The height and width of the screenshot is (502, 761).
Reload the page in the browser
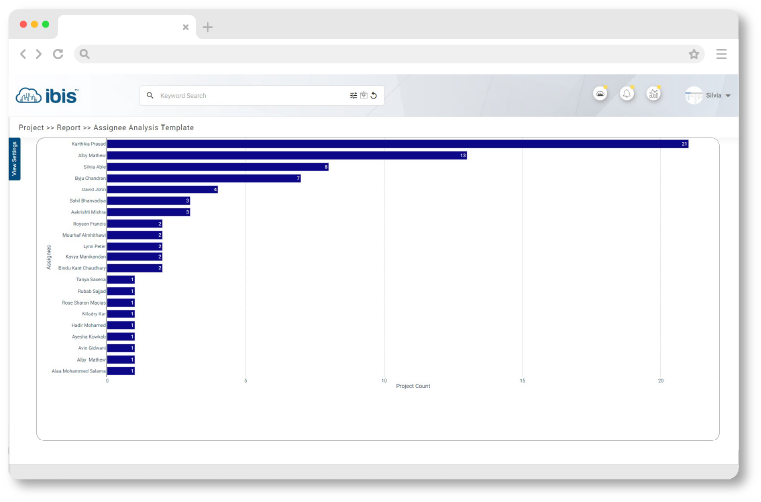tap(58, 54)
